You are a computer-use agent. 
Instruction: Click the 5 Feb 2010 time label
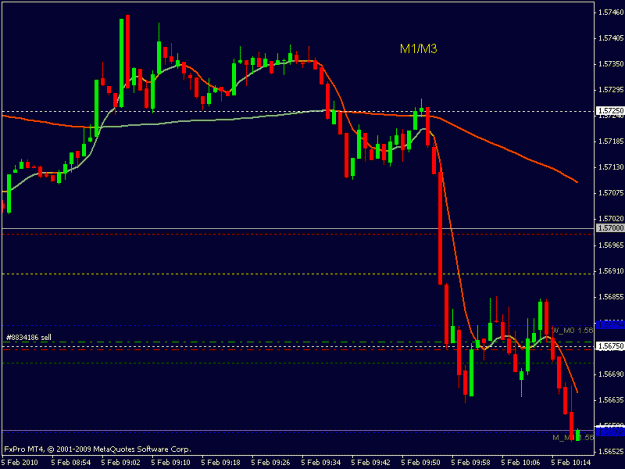(20, 462)
